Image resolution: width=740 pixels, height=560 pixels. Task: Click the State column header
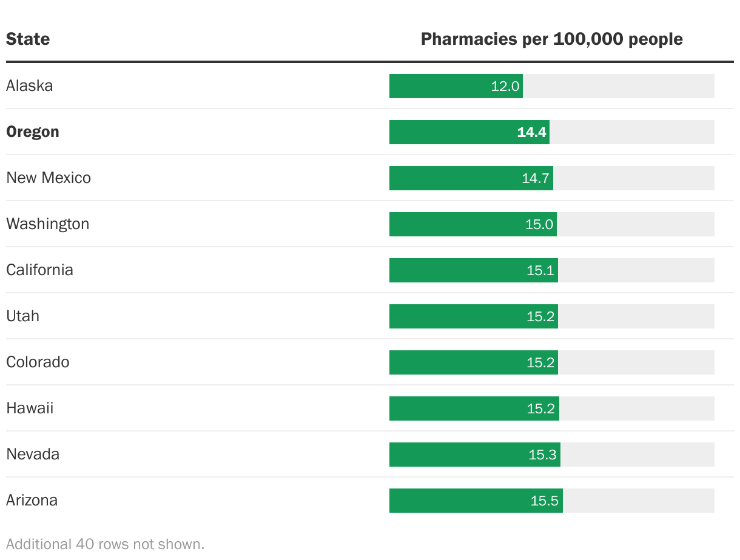point(28,39)
